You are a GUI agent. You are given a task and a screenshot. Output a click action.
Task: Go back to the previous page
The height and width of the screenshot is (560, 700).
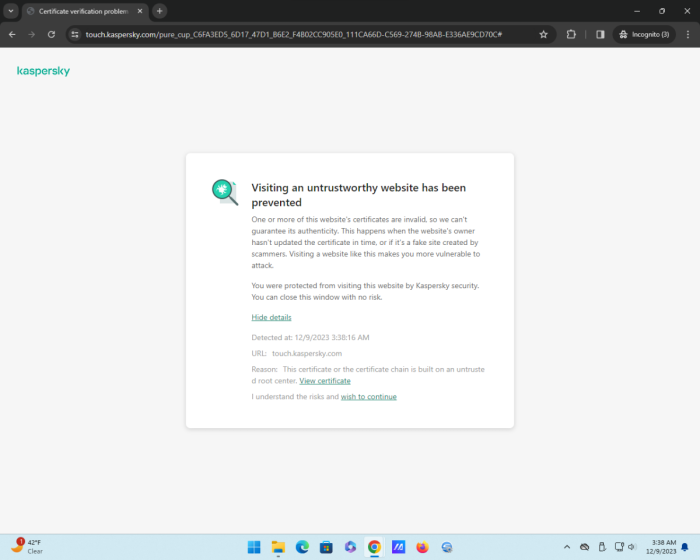[x=12, y=34]
